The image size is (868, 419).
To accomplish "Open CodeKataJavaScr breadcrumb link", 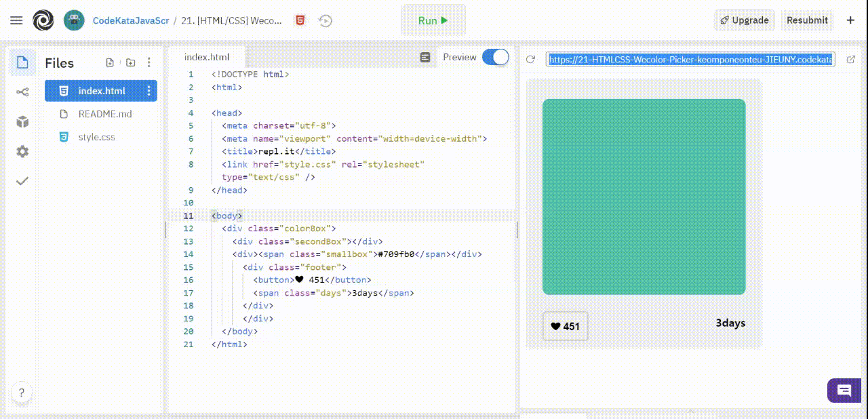I will [131, 20].
